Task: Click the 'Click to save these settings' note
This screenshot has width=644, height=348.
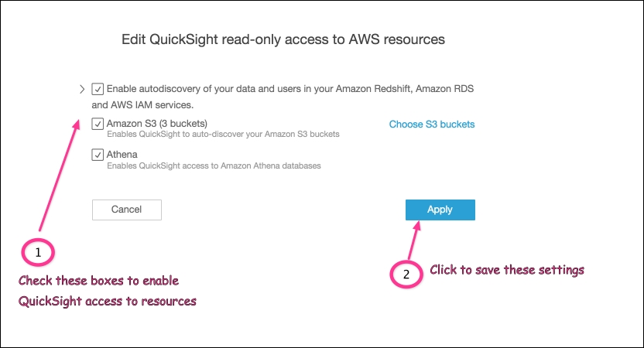Action: click(507, 270)
